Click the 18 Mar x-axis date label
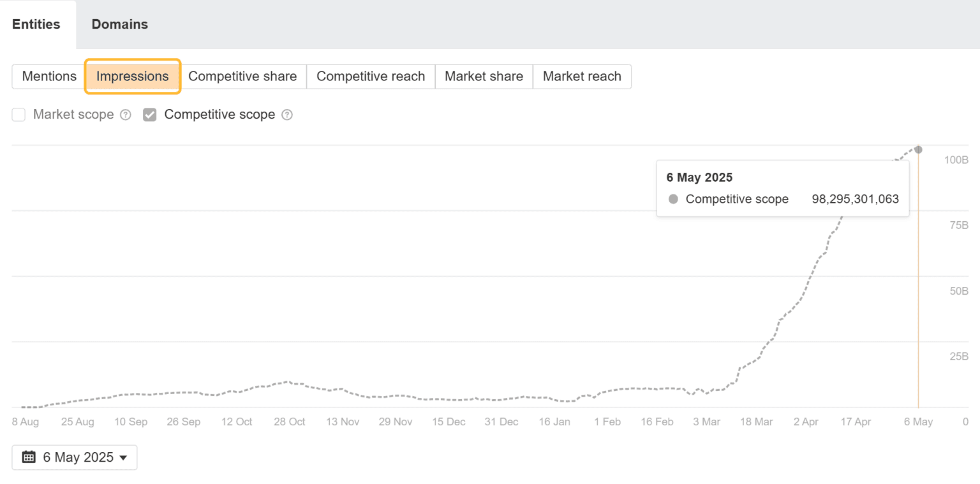Image resolution: width=980 pixels, height=484 pixels. 756,422
